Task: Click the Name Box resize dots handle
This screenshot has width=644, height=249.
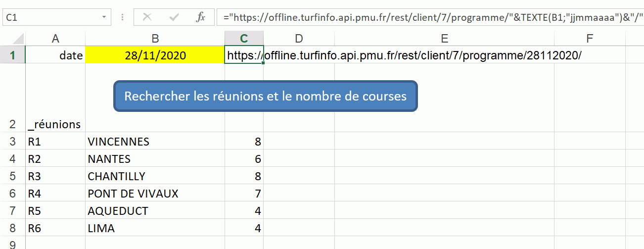Action: pos(122,17)
